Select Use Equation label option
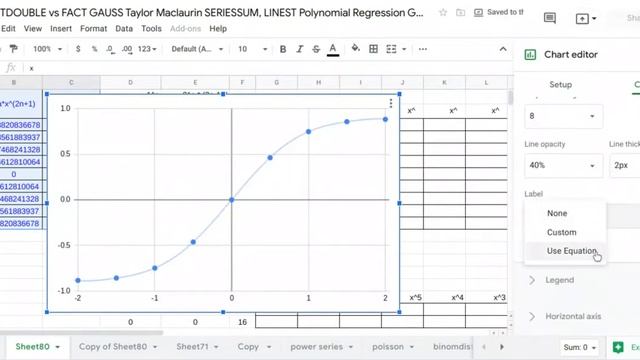The image size is (640, 360). [572, 251]
